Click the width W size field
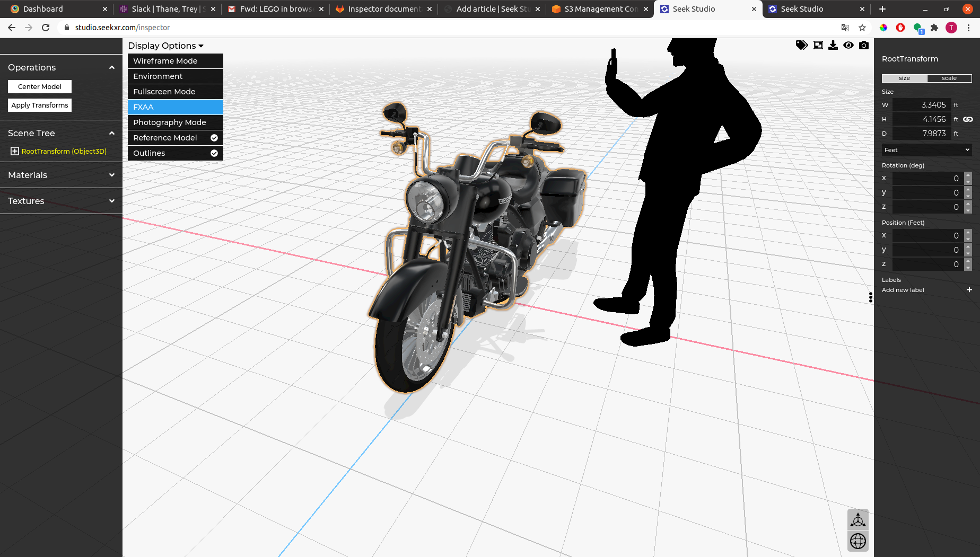 (x=922, y=105)
